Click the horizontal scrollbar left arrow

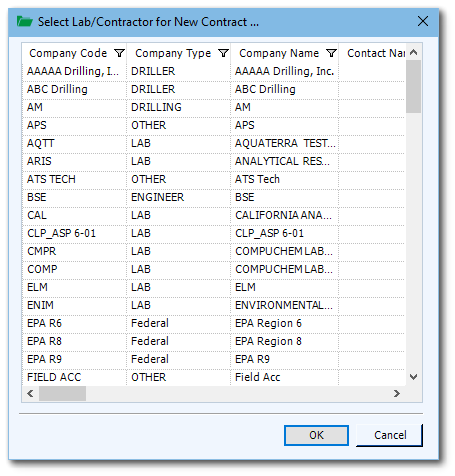click(30, 394)
